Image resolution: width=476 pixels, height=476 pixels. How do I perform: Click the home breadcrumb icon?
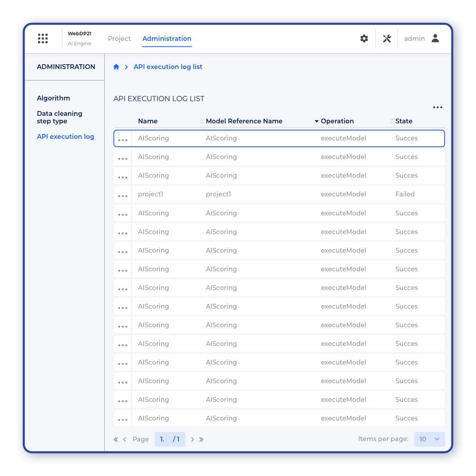pyautogui.click(x=116, y=67)
